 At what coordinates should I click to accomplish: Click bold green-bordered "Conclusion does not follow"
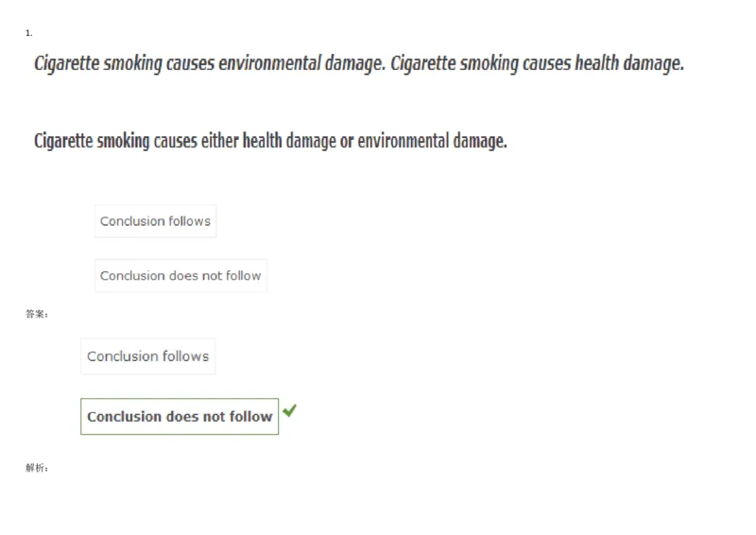(180, 416)
